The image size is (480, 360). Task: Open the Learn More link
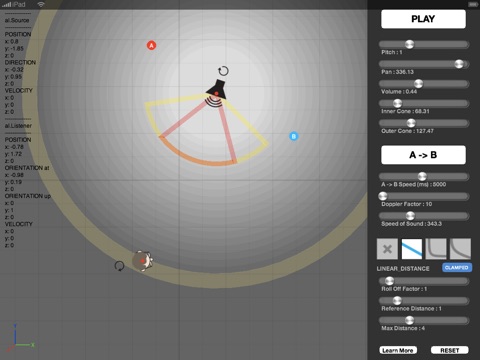pyautogui.click(x=398, y=350)
